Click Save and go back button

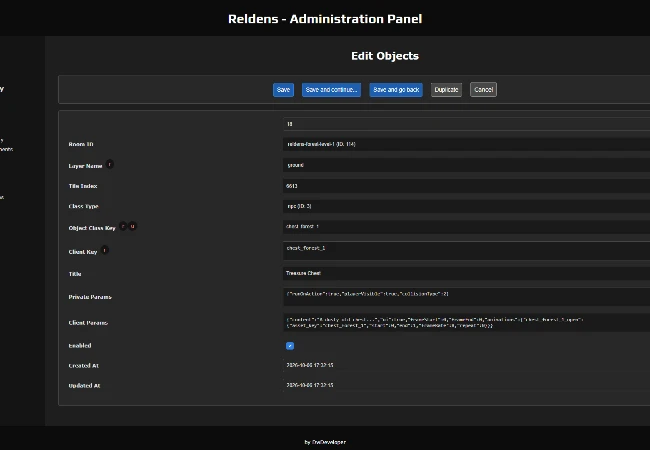(x=396, y=90)
